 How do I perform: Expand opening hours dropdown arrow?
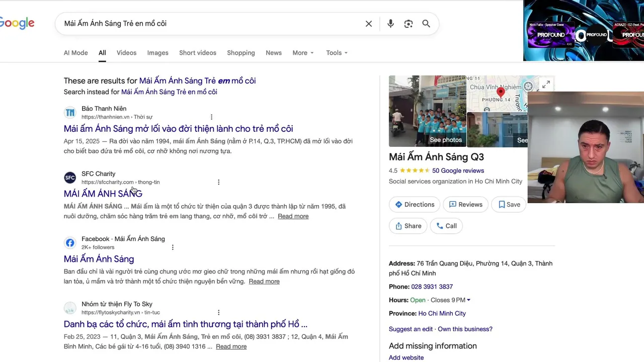click(x=468, y=300)
